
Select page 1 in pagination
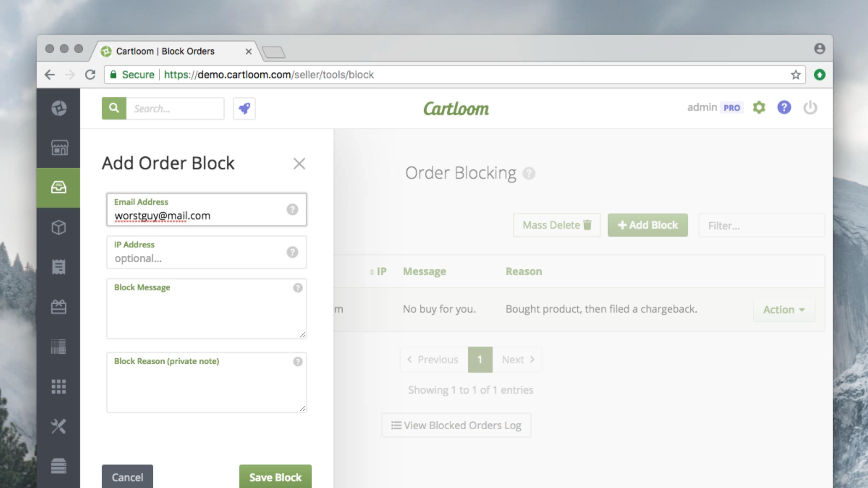pyautogui.click(x=480, y=360)
